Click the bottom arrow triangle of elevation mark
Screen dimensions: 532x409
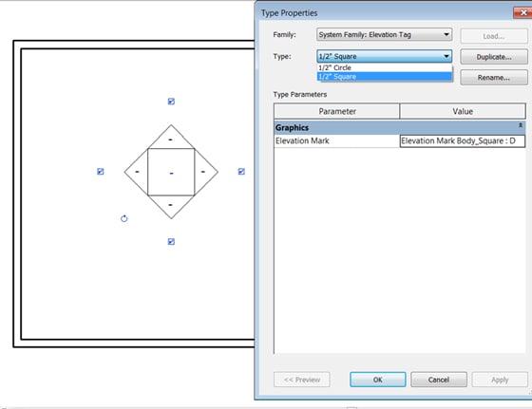(171, 205)
